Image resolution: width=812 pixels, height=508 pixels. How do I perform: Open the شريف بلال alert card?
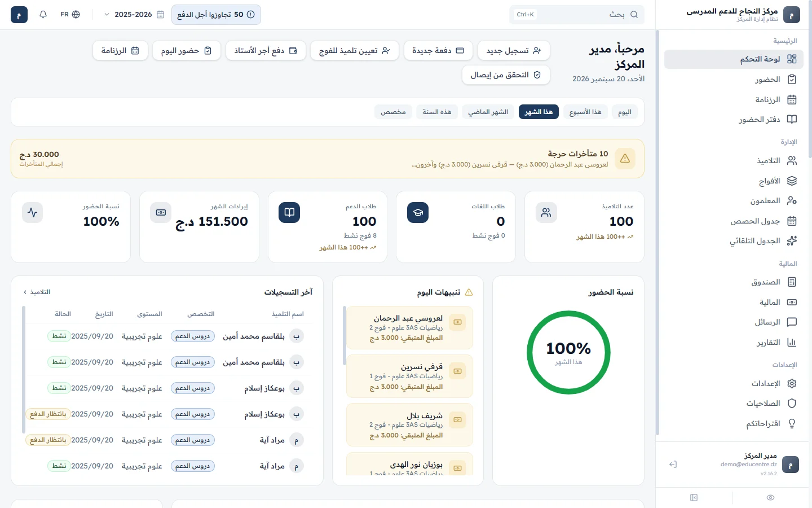click(410, 425)
